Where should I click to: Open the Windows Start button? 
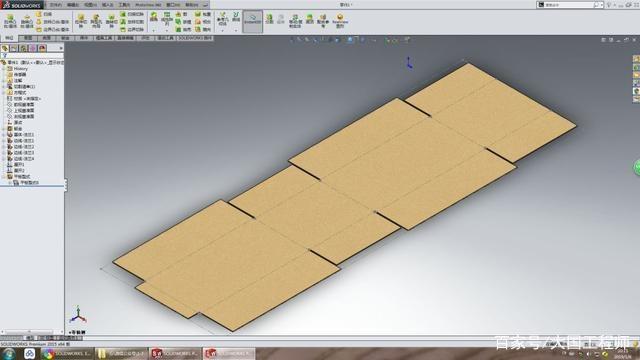(9, 353)
